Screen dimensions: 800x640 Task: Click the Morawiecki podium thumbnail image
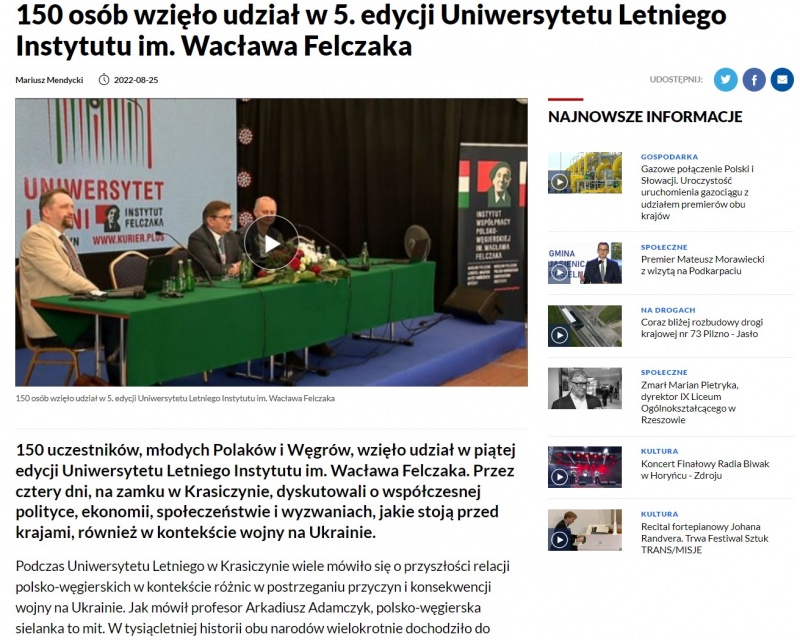[x=585, y=263]
